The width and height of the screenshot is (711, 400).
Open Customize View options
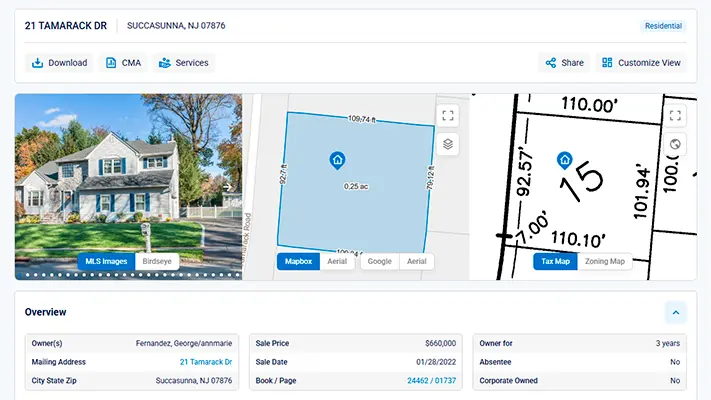642,63
